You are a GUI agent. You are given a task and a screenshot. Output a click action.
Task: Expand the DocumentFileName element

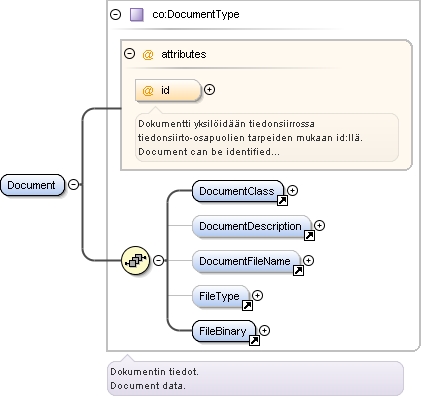pyautogui.click(x=308, y=260)
